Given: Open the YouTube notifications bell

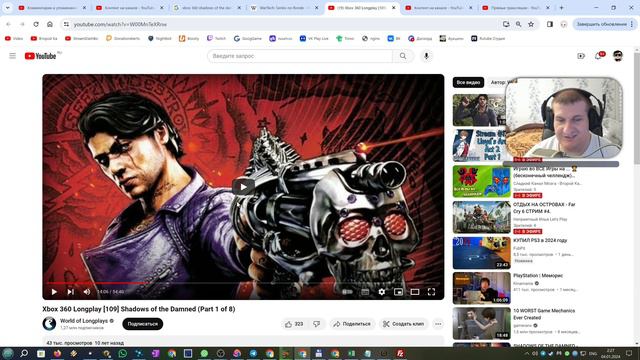Looking at the screenshot, I should [x=598, y=56].
